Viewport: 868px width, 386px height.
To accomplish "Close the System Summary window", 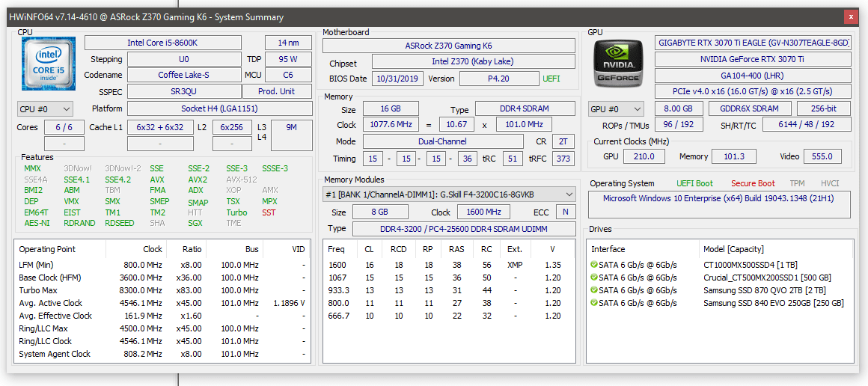I will [x=850, y=17].
